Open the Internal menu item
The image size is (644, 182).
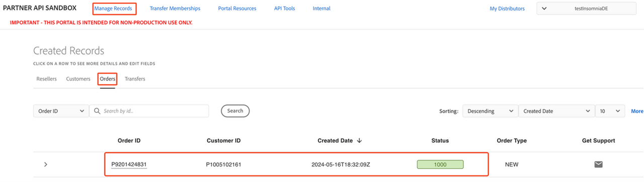321,9
